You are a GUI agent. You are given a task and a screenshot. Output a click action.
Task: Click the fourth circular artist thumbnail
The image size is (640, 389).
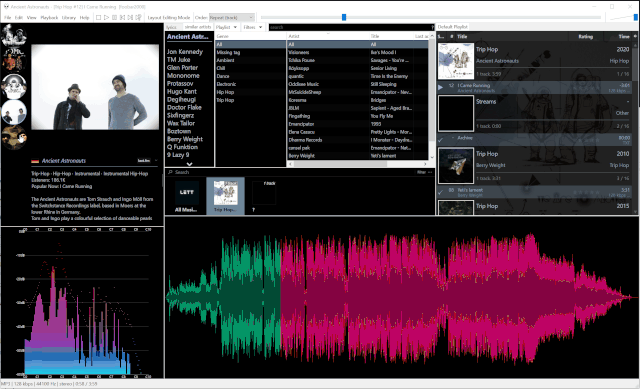click(x=14, y=112)
